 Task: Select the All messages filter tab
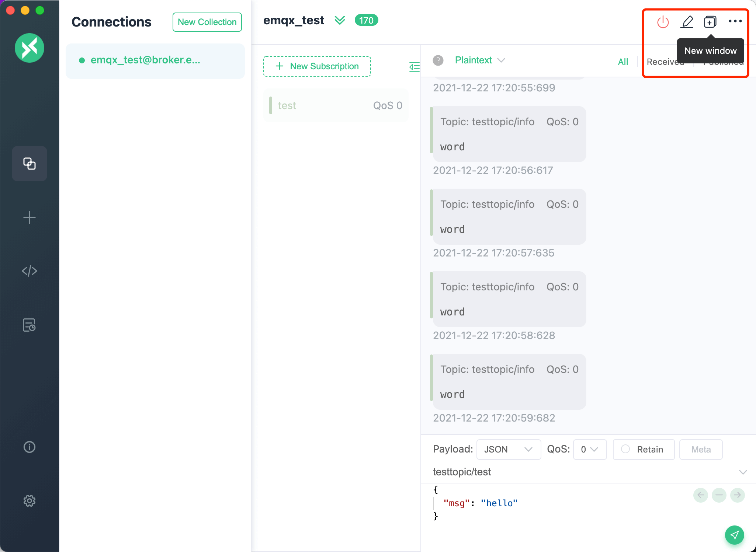click(x=623, y=62)
